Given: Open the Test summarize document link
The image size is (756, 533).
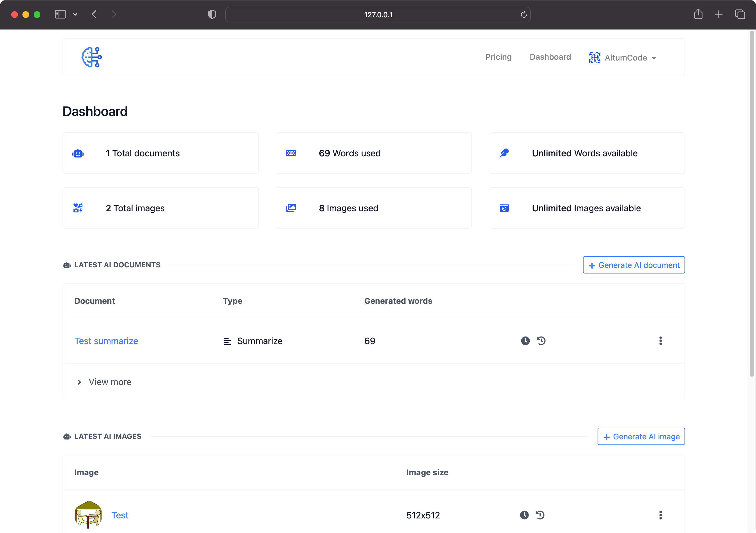Looking at the screenshot, I should coord(106,341).
